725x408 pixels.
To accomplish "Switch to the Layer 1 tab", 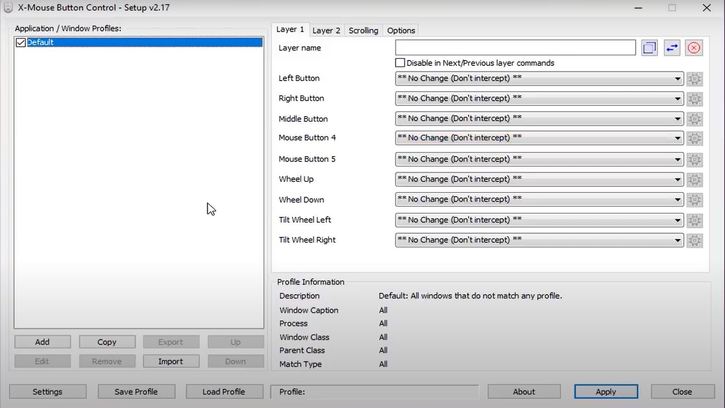I will (290, 29).
